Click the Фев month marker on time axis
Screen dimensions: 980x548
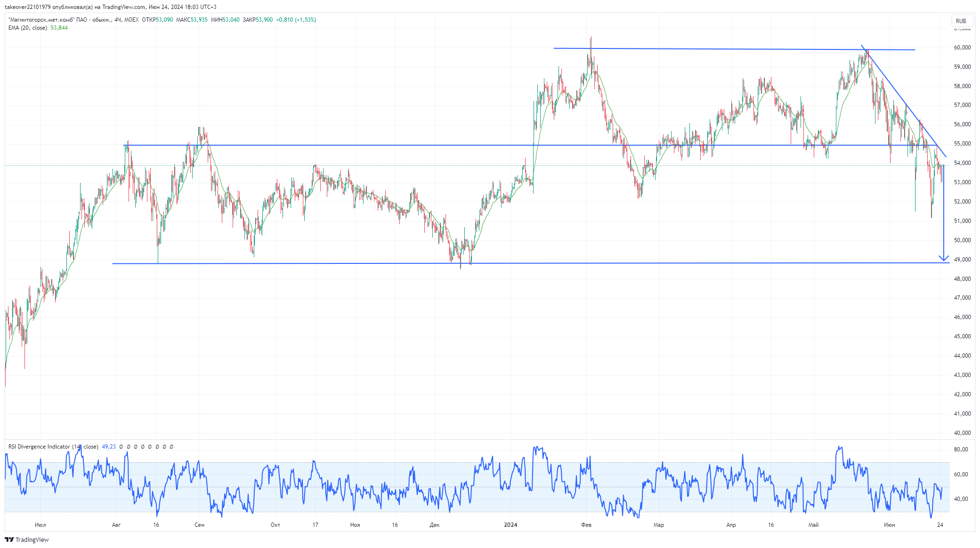click(x=586, y=525)
